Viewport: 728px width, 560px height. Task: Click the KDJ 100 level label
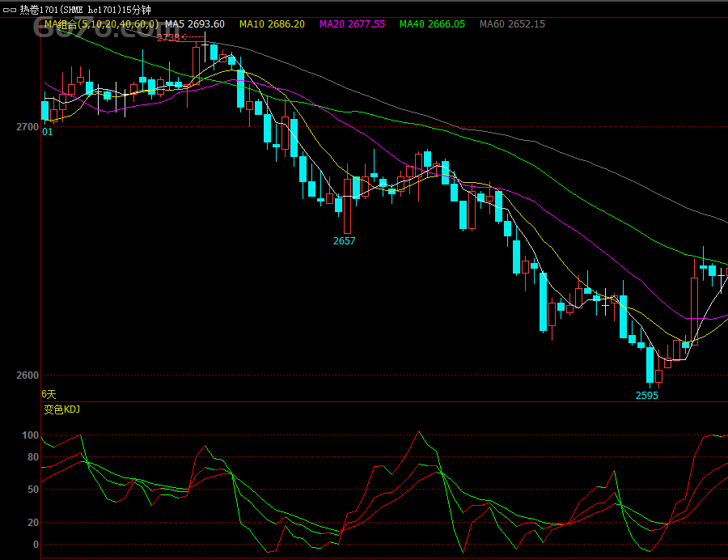[30, 435]
